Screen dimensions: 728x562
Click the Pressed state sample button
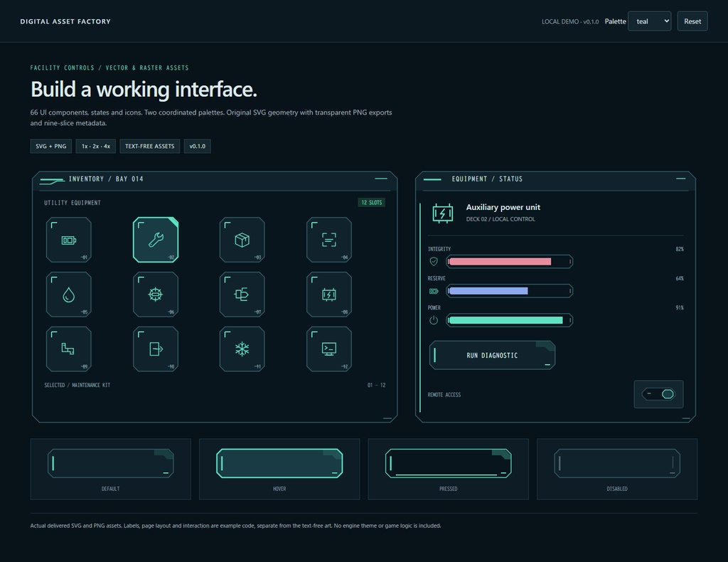click(448, 463)
